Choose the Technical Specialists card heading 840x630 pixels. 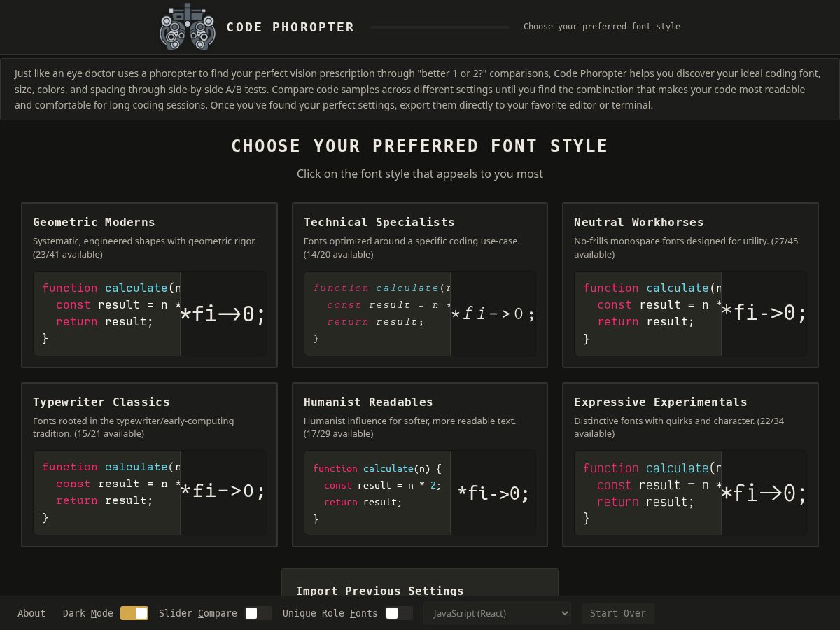pos(379,222)
